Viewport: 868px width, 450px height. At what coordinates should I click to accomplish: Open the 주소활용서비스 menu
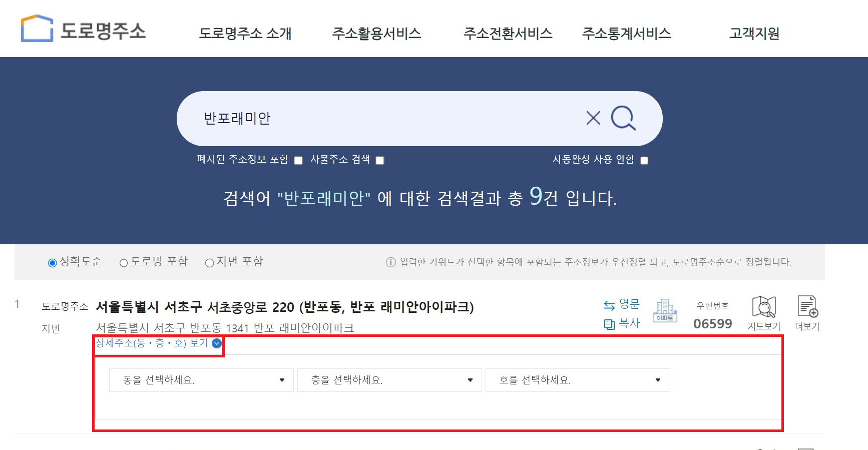(376, 33)
